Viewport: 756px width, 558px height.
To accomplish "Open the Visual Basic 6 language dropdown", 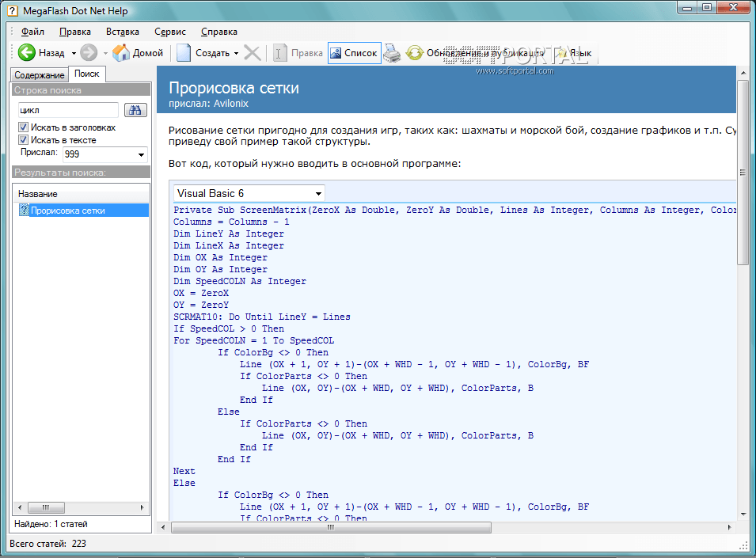I will click(x=249, y=193).
